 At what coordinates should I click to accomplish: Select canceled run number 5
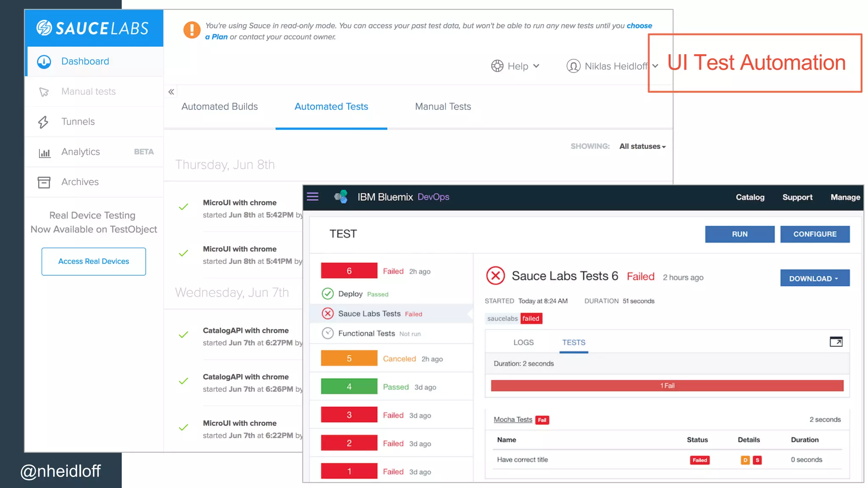click(x=349, y=358)
